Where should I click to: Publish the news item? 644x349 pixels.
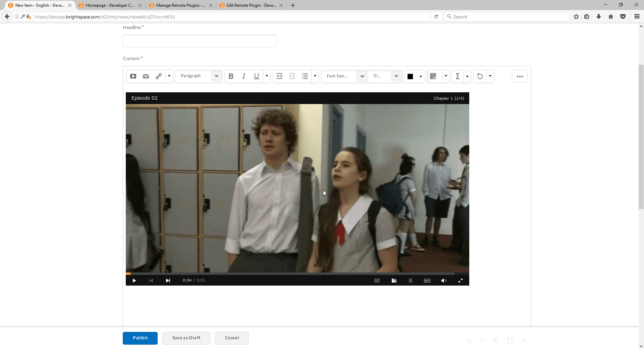[x=140, y=338]
